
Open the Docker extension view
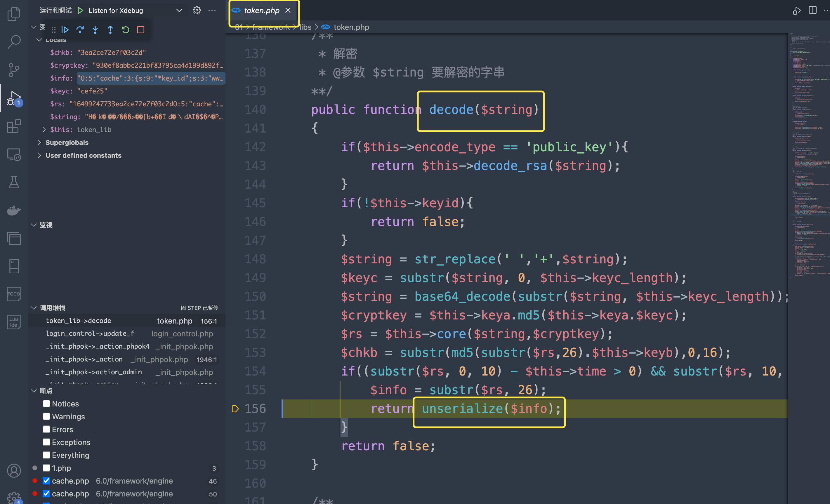(13, 210)
